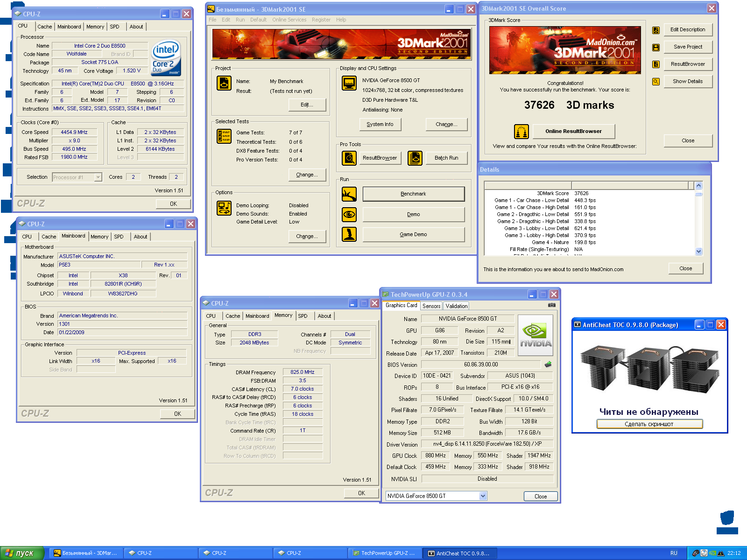This screenshot has height=560, width=747.
Task: Open the Help menu in 3DMark2001
Action: (x=341, y=20)
